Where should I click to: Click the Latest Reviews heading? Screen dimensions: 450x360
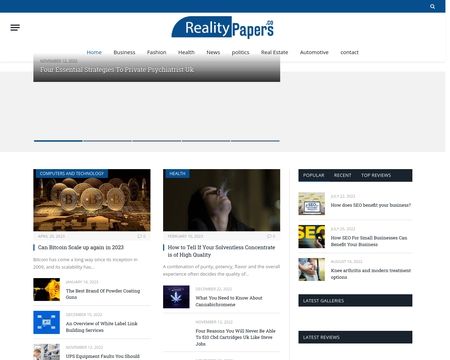tap(321, 337)
